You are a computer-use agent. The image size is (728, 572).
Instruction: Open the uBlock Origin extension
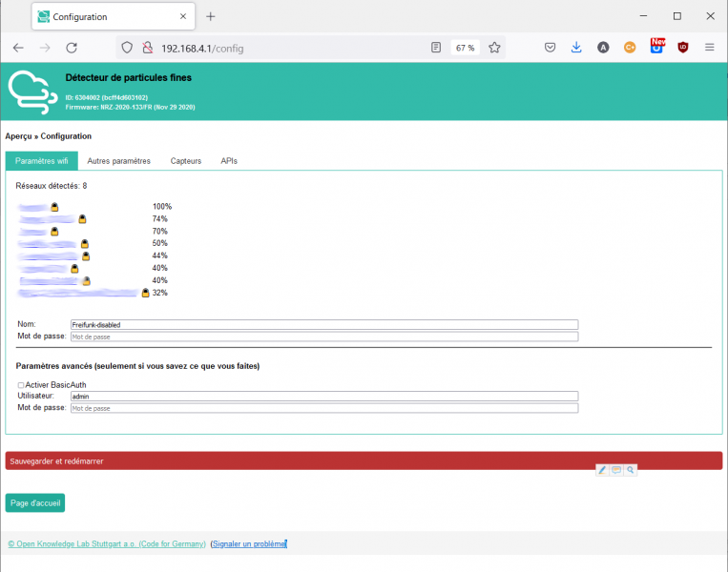click(x=683, y=48)
